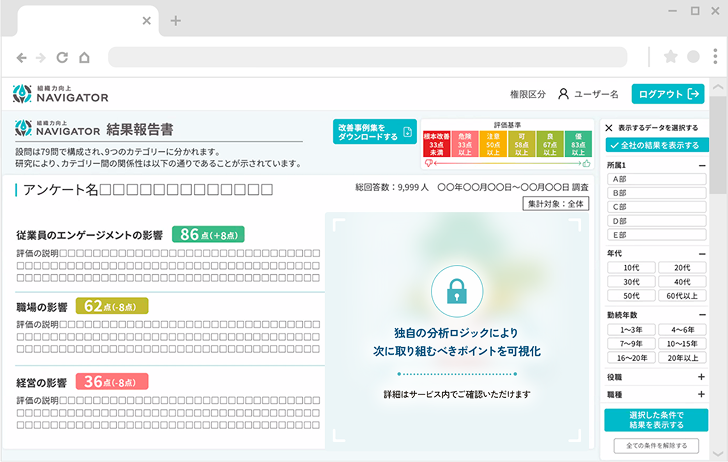Click the olive 可 58点以上 swatch

(x=522, y=144)
